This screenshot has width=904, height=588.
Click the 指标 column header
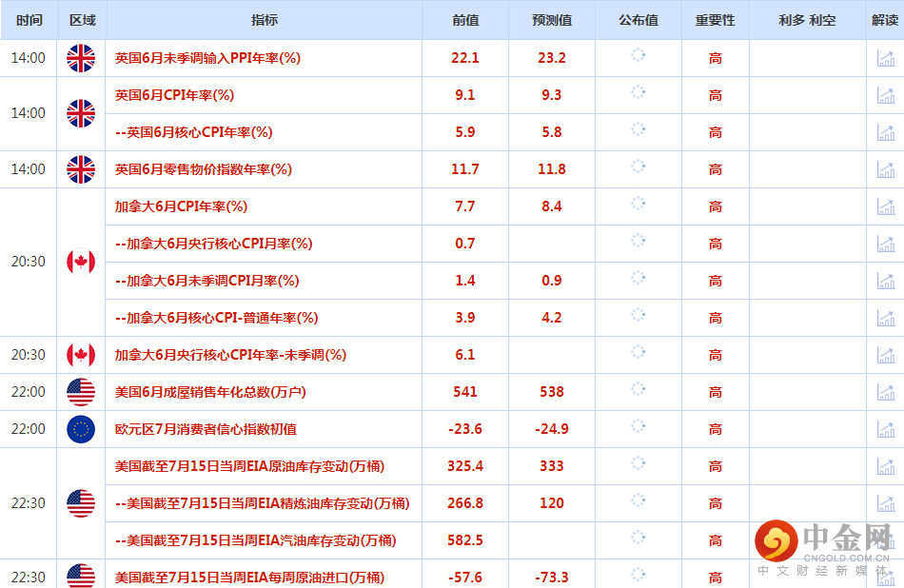tap(265, 20)
